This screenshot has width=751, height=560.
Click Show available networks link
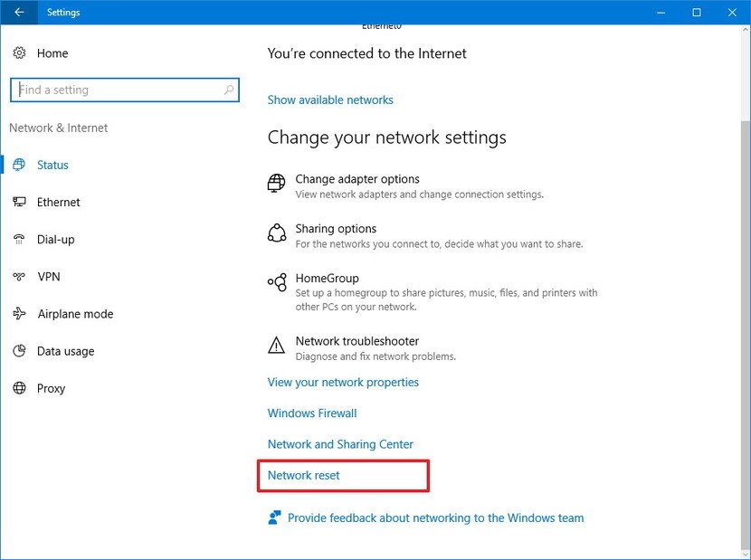(330, 100)
